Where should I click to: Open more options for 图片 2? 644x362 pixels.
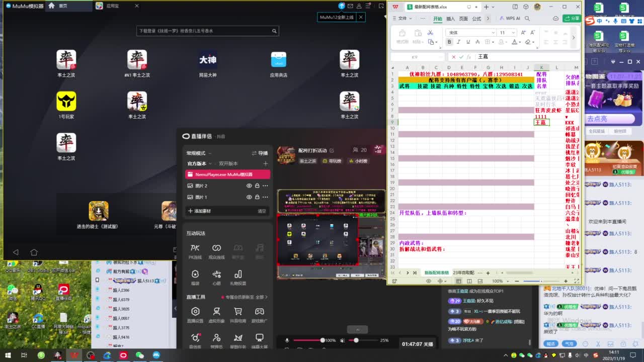pos(265,186)
